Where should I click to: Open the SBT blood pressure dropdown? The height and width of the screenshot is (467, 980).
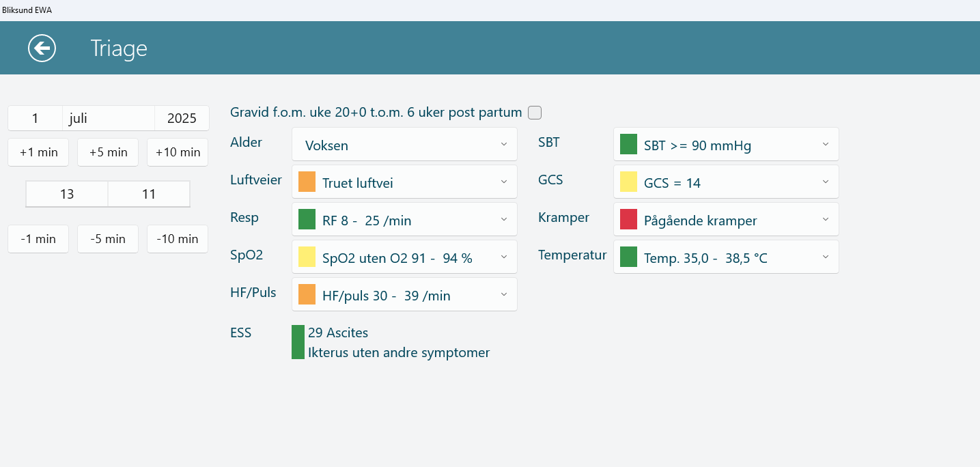(x=726, y=145)
